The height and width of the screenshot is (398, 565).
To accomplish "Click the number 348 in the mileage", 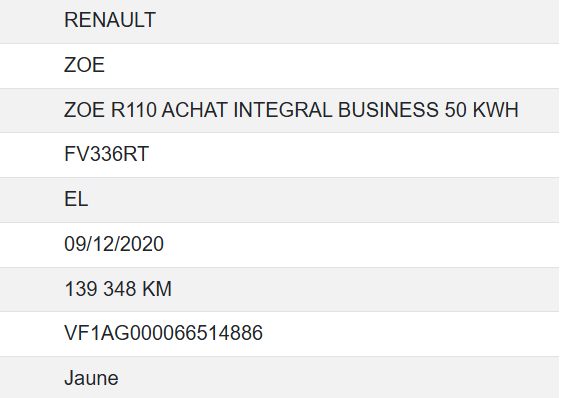I will point(120,289).
